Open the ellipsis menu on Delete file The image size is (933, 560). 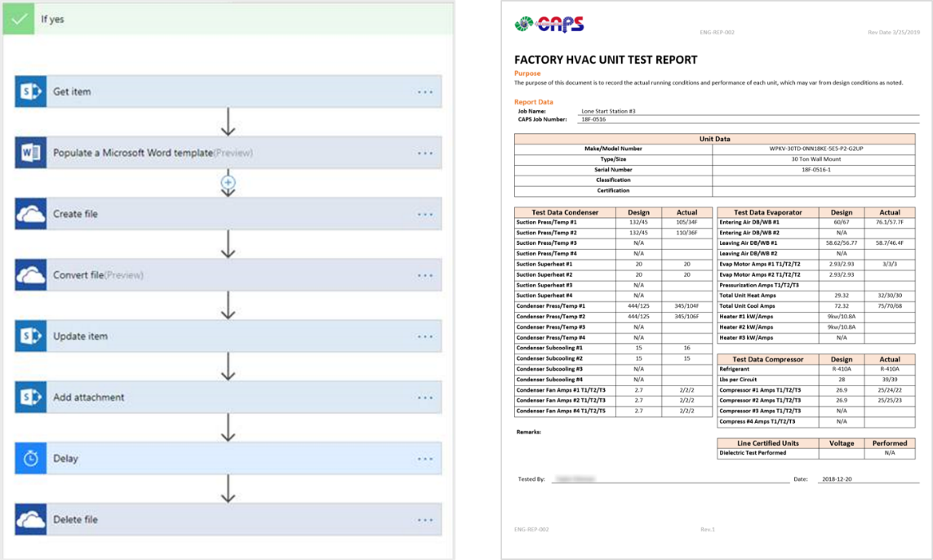click(424, 519)
